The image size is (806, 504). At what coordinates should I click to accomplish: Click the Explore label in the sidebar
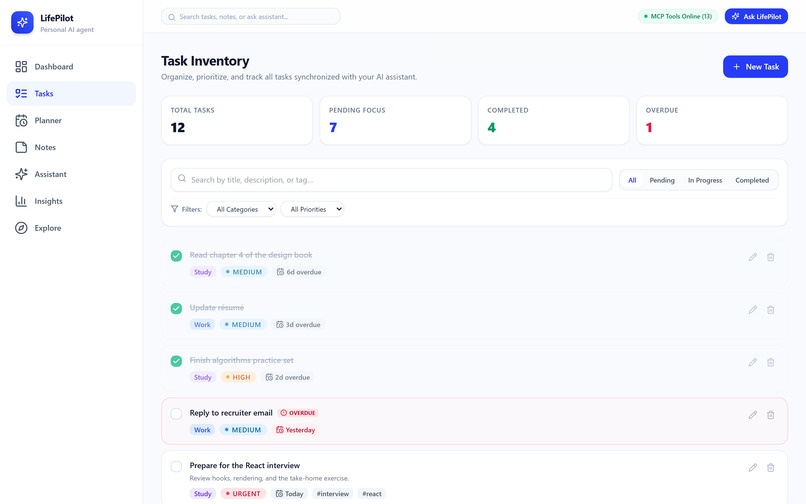(48, 228)
